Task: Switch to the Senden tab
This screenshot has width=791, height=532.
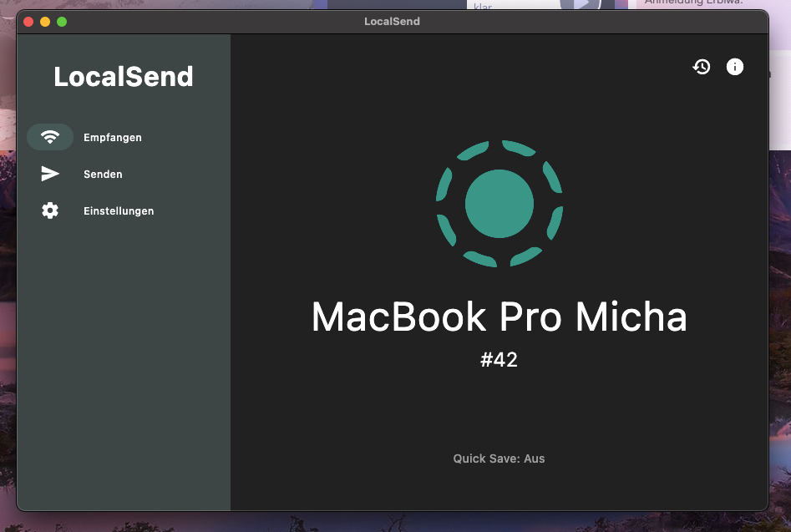Action: [x=103, y=174]
